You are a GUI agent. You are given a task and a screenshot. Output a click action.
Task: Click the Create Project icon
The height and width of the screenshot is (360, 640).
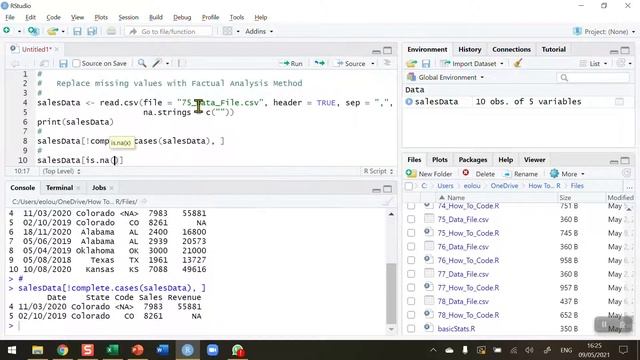click(x=33, y=31)
